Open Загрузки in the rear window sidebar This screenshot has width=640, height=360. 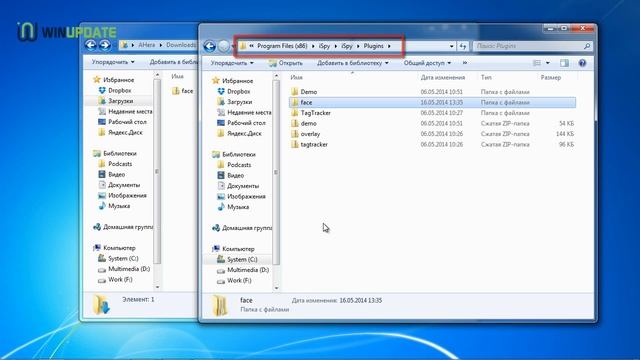pyautogui.click(x=120, y=101)
